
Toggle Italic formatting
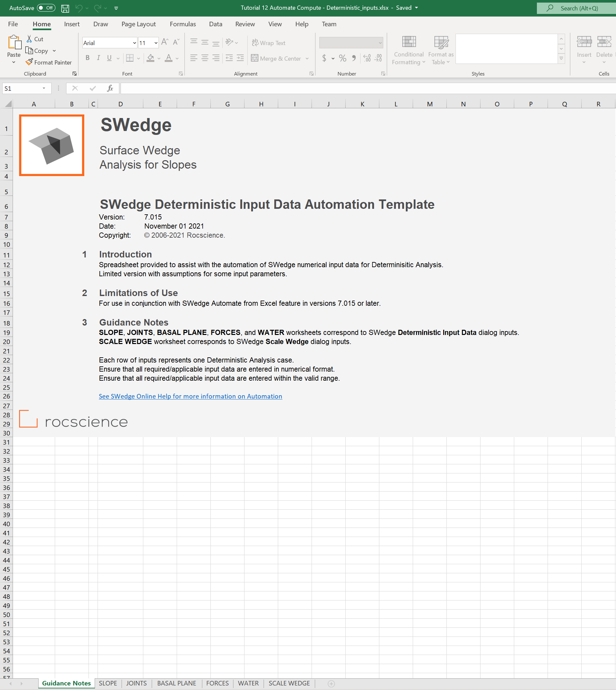pyautogui.click(x=99, y=58)
